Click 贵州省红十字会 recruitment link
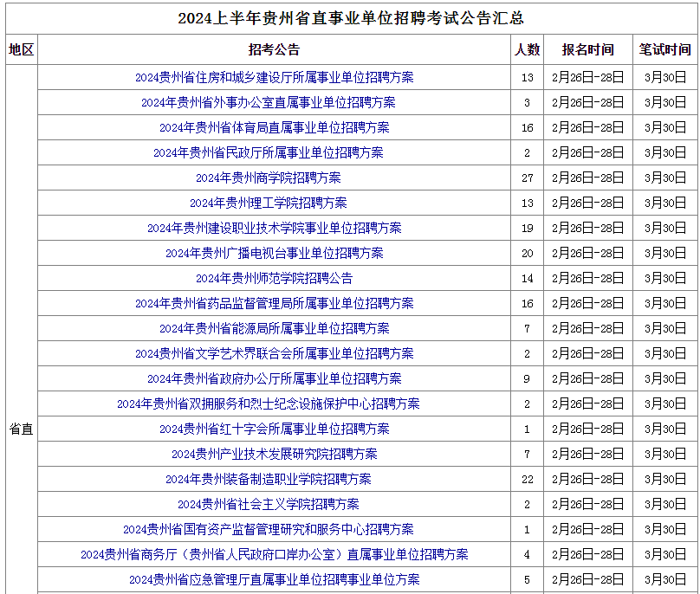The image size is (700, 594). pos(274,429)
